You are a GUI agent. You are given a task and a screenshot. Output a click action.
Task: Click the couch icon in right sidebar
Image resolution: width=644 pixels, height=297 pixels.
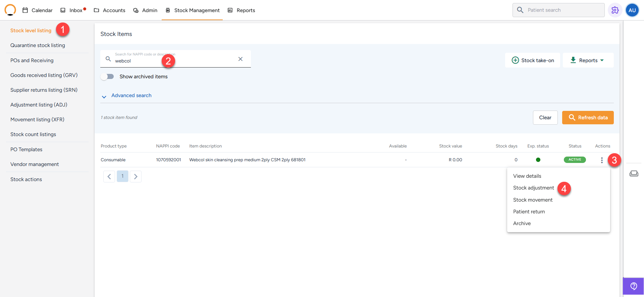(x=634, y=173)
